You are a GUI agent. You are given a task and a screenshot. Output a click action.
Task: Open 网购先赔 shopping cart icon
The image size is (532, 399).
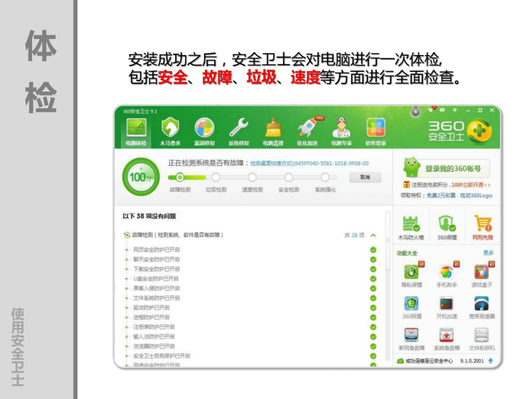click(483, 227)
